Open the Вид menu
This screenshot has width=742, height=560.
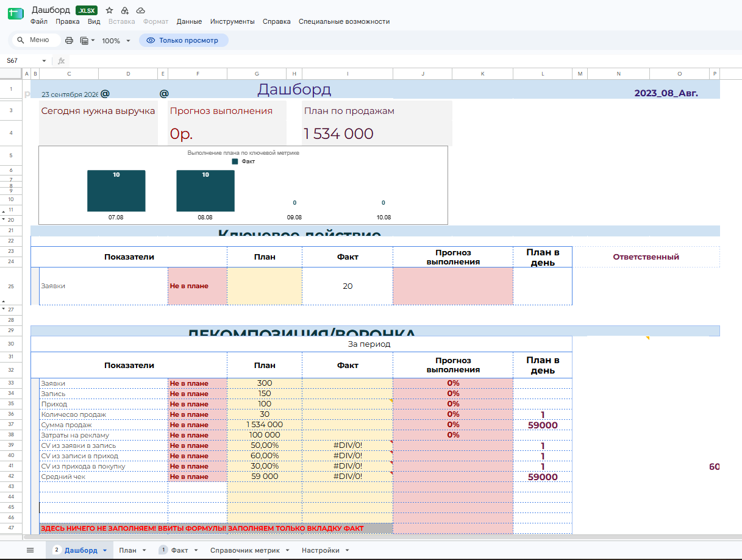coord(94,21)
